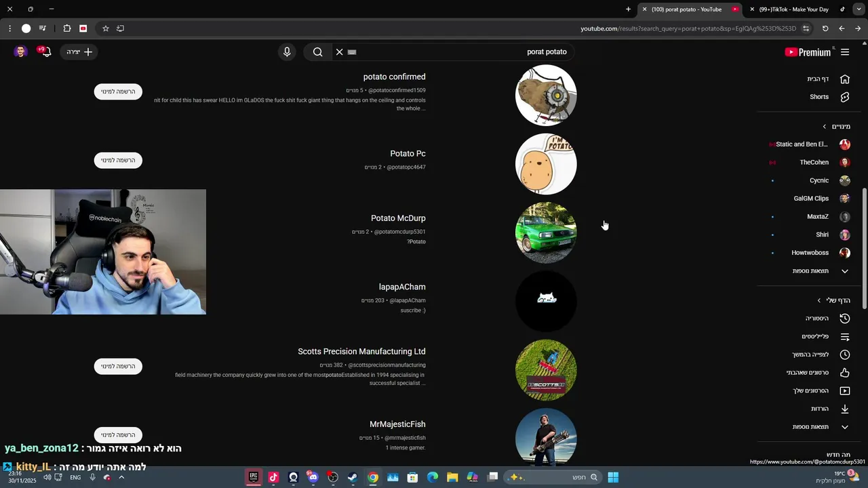868x488 pixels.
Task: Switch to the TikTok Make Your Day tab
Action: tap(797, 9)
